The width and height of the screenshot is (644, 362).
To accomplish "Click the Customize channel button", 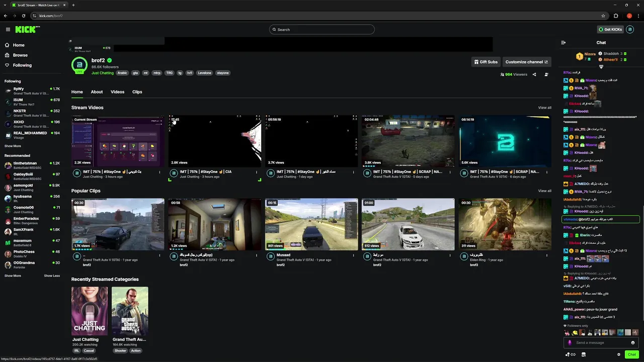I will [x=527, y=62].
